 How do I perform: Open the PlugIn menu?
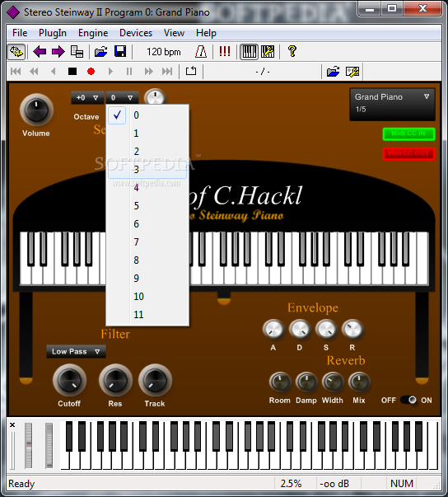coord(53,33)
